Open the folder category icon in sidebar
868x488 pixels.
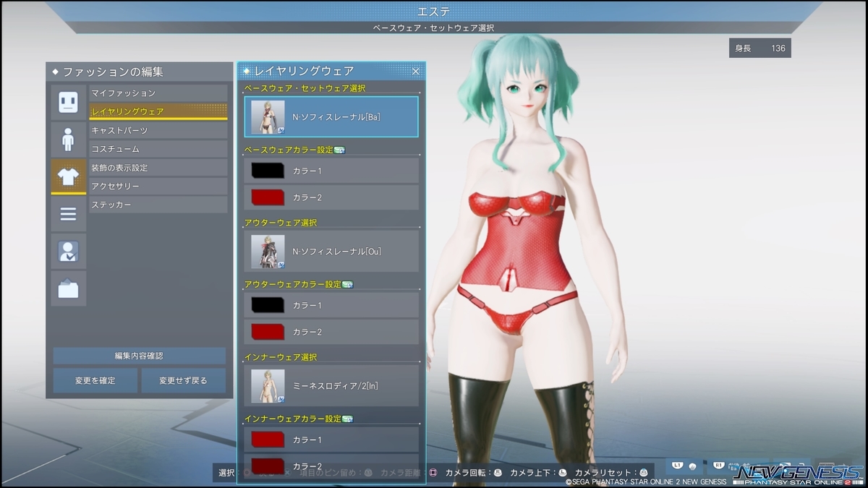68,288
